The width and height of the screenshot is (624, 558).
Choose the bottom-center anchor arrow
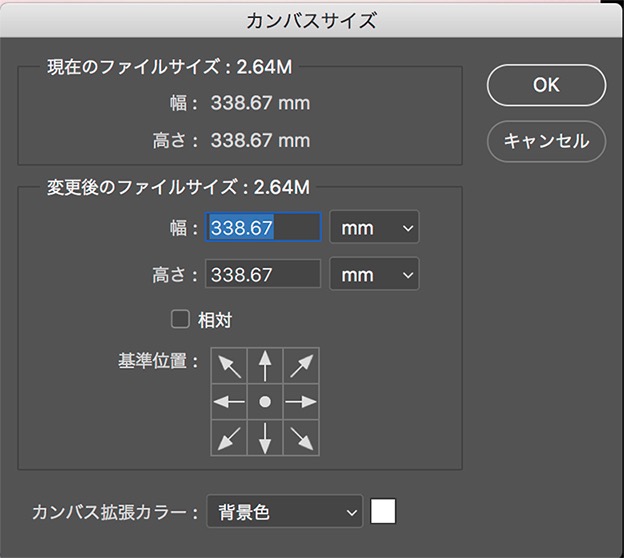coord(265,437)
